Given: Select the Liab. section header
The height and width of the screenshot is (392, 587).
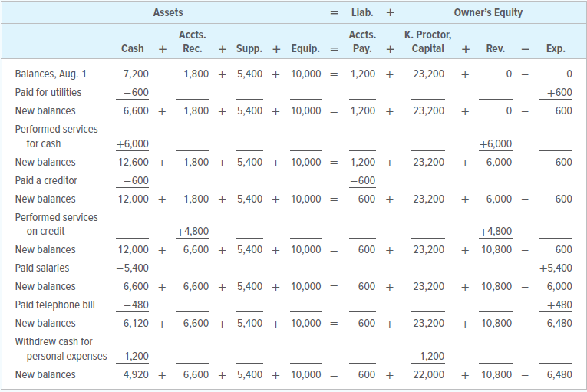Looking at the screenshot, I should pyautogui.click(x=361, y=12).
